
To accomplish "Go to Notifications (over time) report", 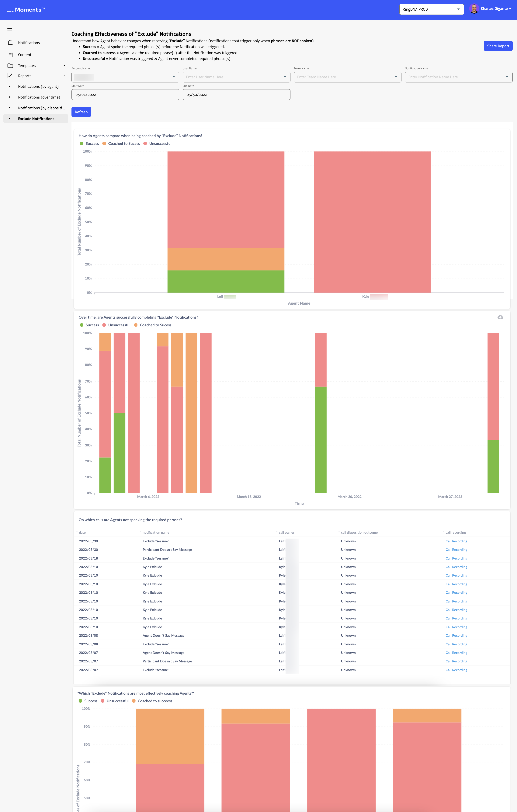I will 39,97.
